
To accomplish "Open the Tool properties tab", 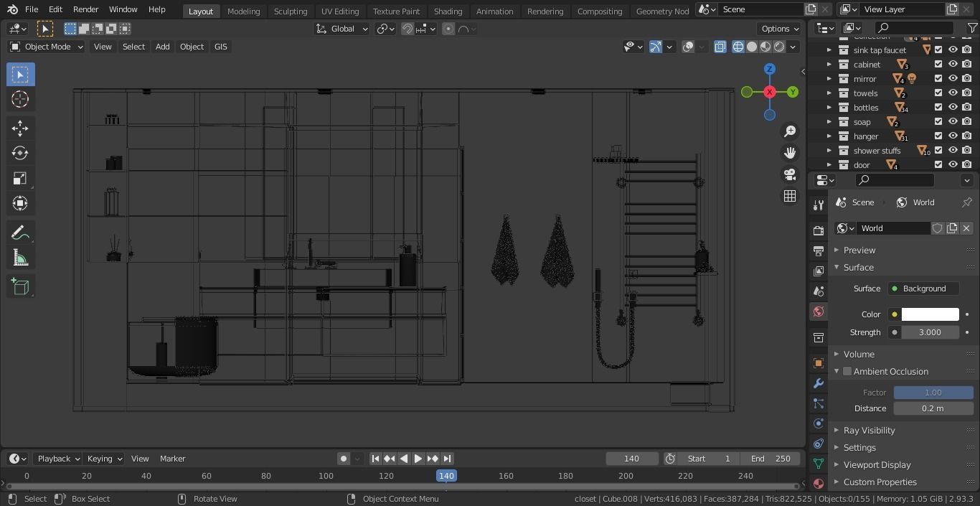I will (x=818, y=205).
